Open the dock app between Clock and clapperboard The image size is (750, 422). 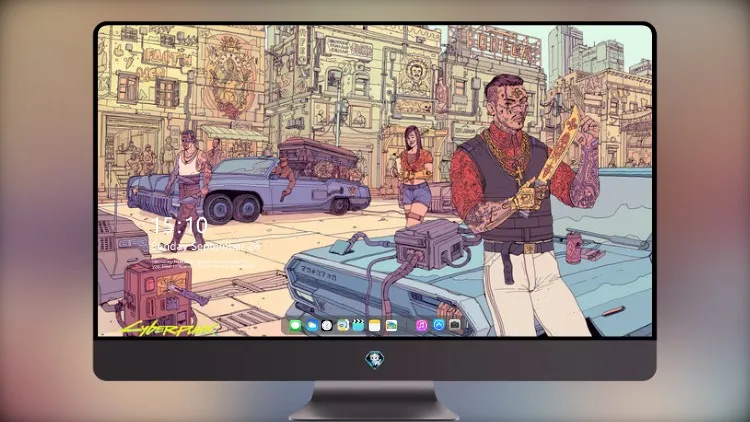click(x=343, y=326)
